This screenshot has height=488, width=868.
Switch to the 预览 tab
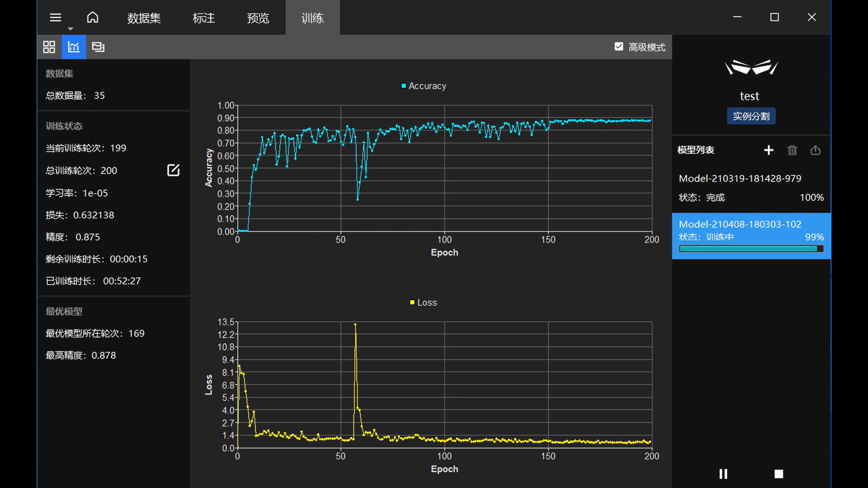[258, 18]
